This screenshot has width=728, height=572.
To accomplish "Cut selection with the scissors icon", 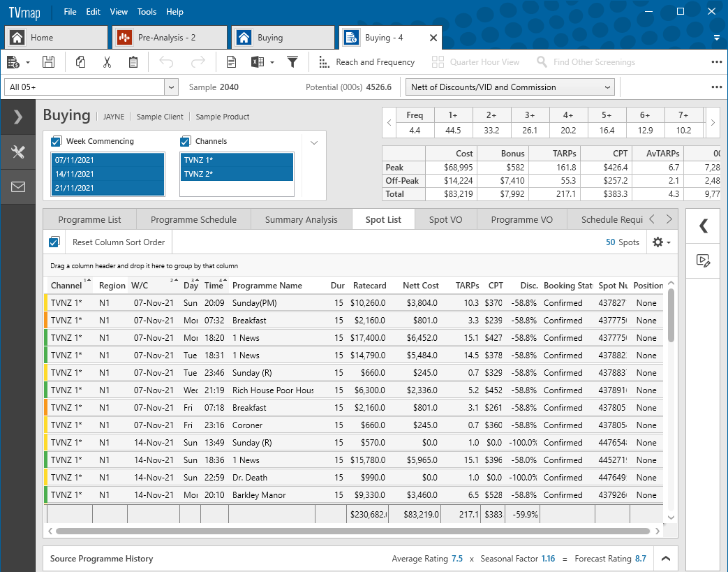I will (x=107, y=61).
